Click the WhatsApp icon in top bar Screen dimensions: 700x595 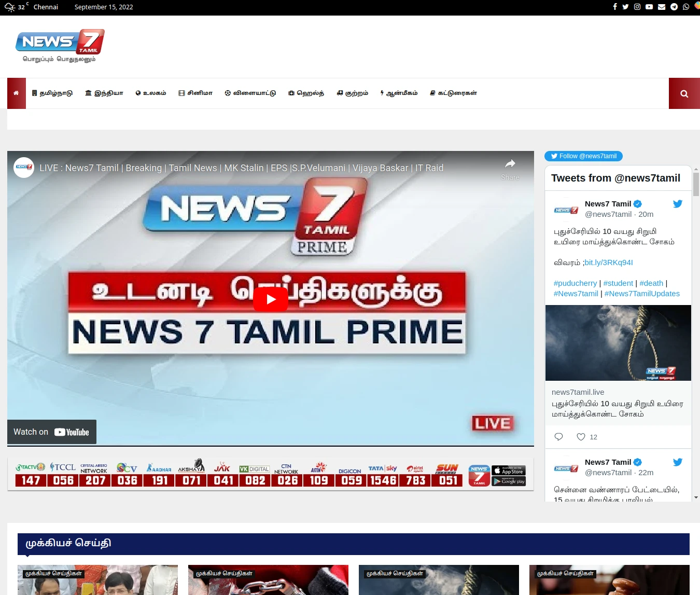686,7
